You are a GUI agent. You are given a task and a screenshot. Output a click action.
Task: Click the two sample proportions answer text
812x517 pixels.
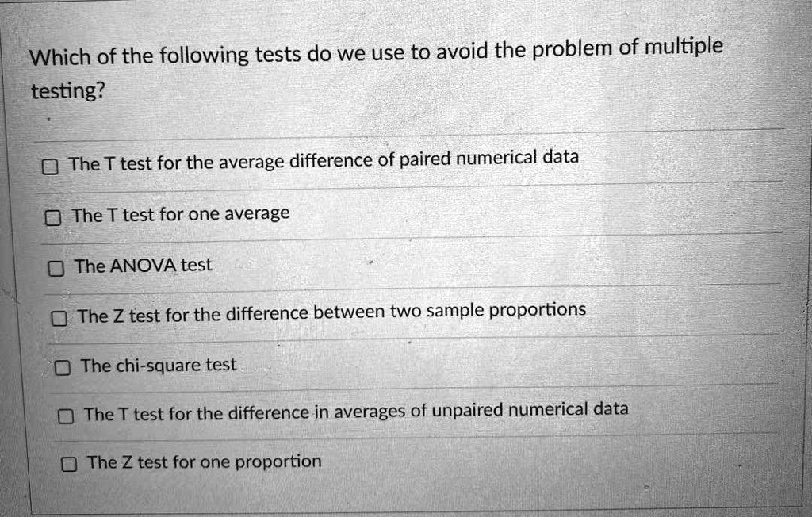click(331, 312)
